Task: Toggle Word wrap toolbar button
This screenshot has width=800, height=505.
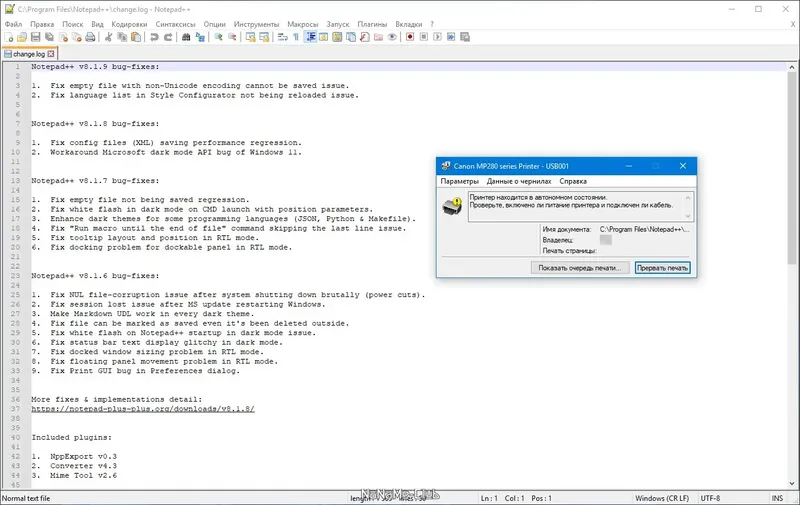Action: (x=282, y=37)
